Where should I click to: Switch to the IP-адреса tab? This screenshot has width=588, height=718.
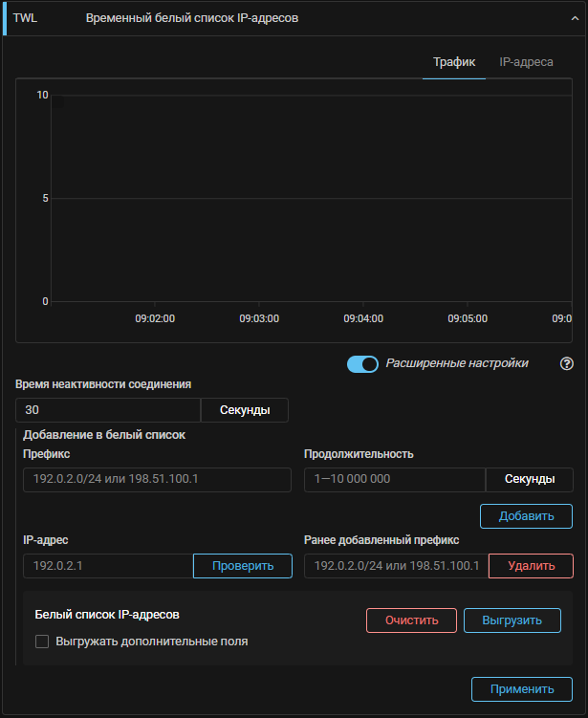point(526,62)
